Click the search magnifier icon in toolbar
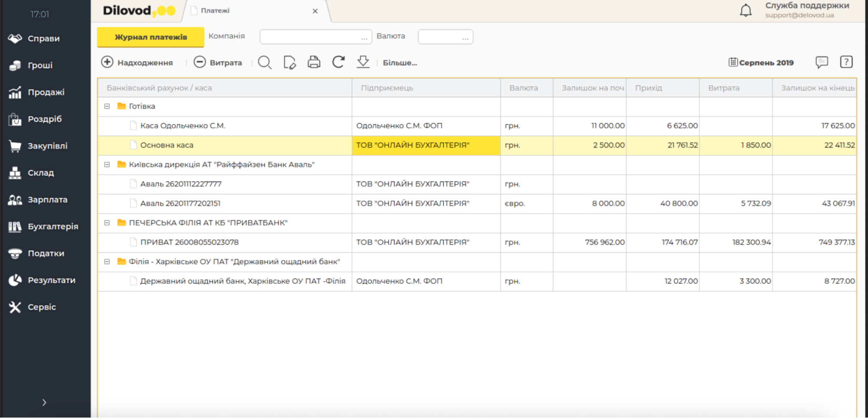The width and height of the screenshot is (868, 418). [x=264, y=63]
